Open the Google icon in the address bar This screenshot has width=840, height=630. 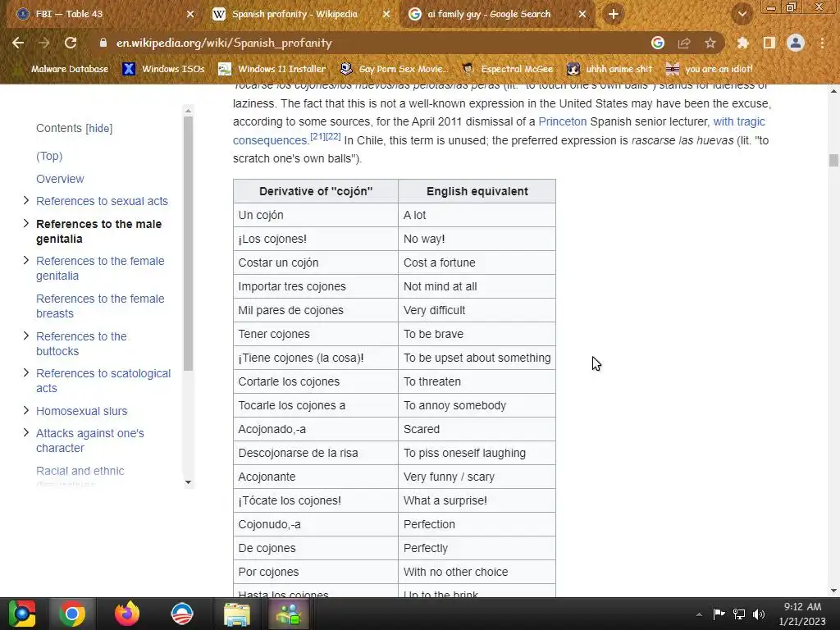pos(657,43)
